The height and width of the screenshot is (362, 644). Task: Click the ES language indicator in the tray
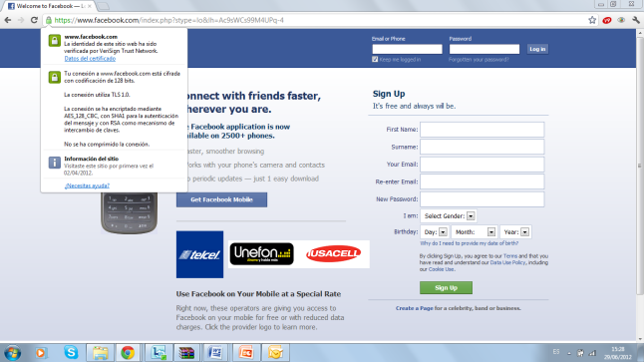pyautogui.click(x=556, y=352)
